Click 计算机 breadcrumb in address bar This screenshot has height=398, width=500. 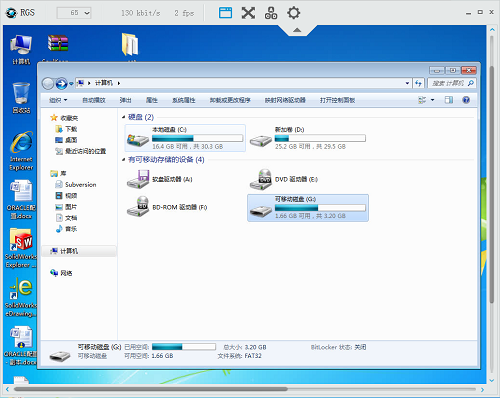(x=104, y=83)
